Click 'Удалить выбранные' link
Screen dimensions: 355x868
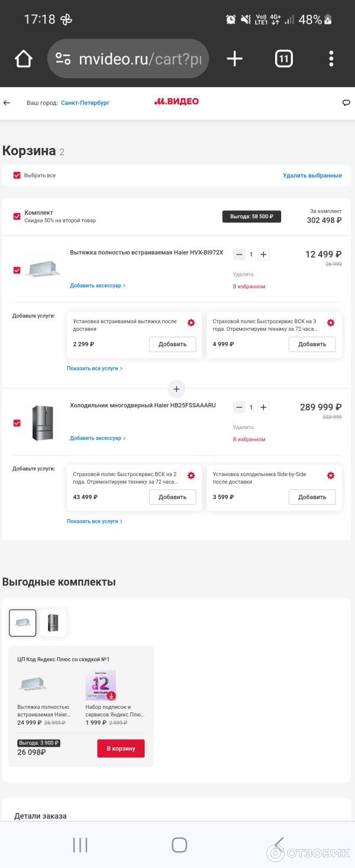(312, 176)
